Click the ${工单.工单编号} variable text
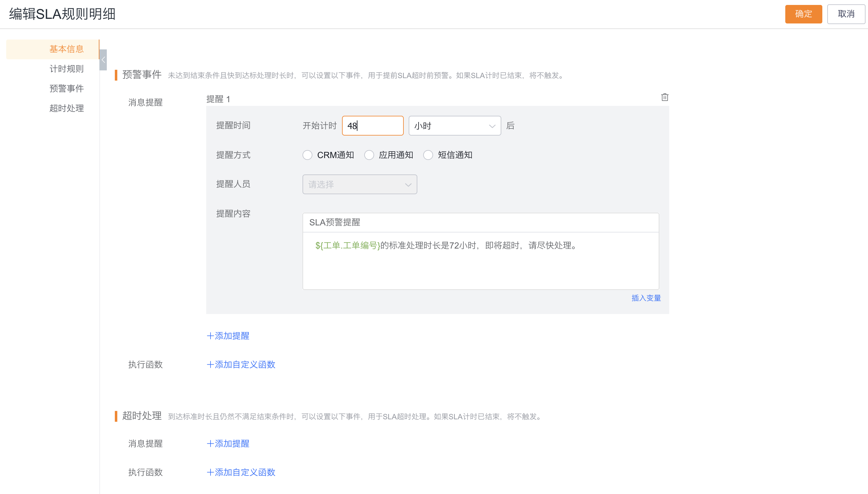 (x=348, y=245)
